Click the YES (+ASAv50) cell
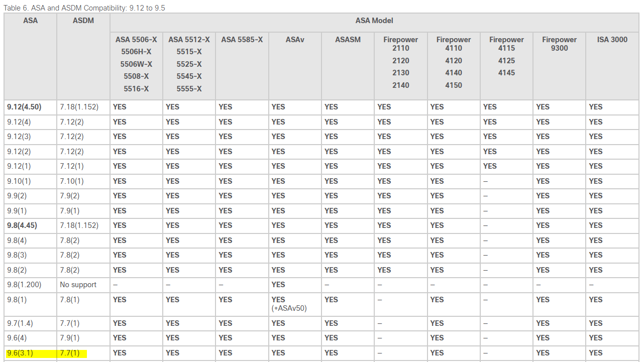This screenshot has height=362, width=644. point(295,304)
